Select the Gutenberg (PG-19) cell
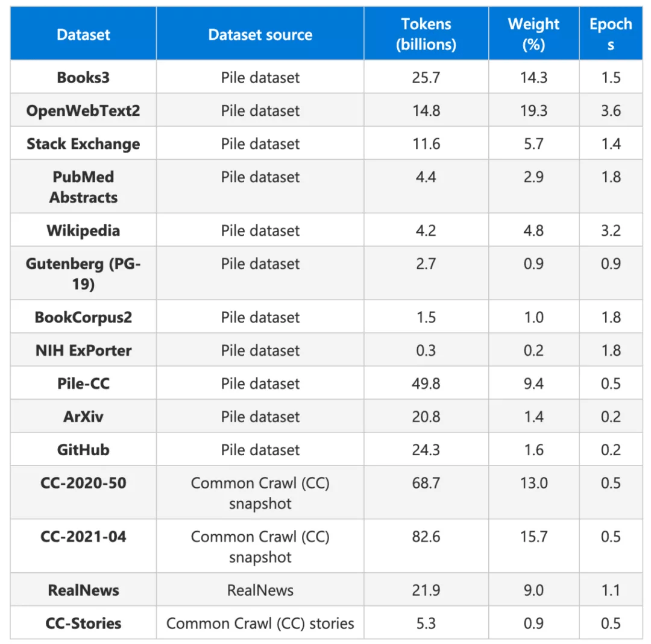Viewport: 651px width, 644px height. click(83, 274)
